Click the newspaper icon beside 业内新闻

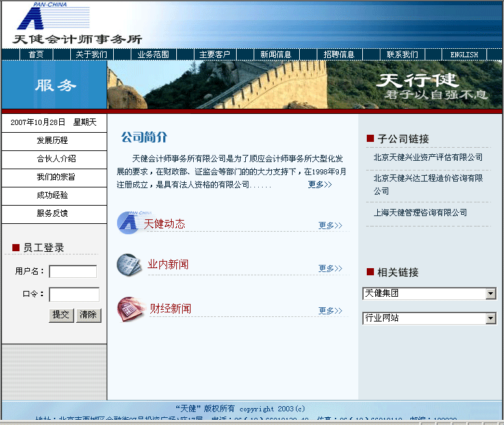[129, 264]
